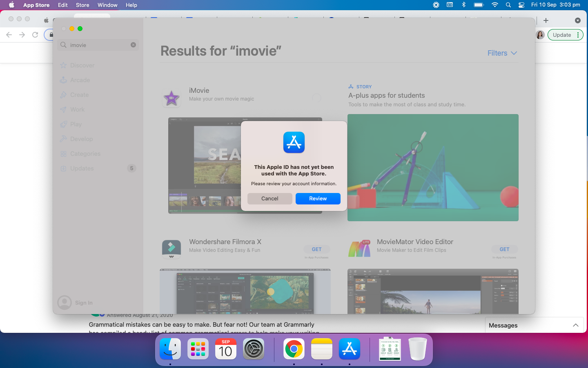The width and height of the screenshot is (588, 368).
Task: Open System Preferences from the Dock
Action: click(x=254, y=349)
